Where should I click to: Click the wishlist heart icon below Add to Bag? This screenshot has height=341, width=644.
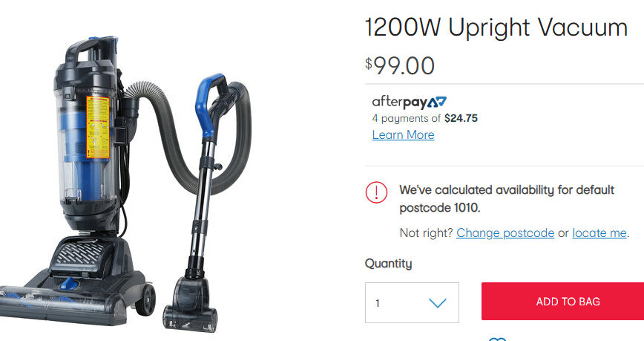(497, 340)
